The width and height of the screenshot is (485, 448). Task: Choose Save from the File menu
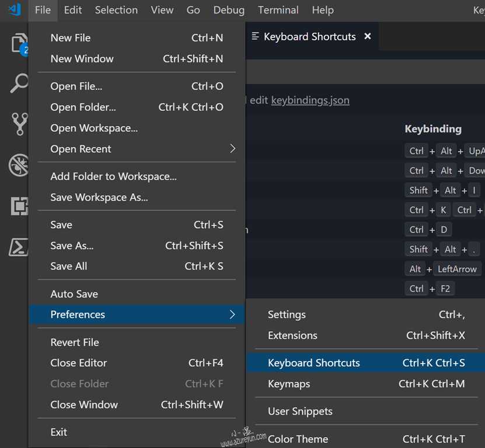pos(137,225)
